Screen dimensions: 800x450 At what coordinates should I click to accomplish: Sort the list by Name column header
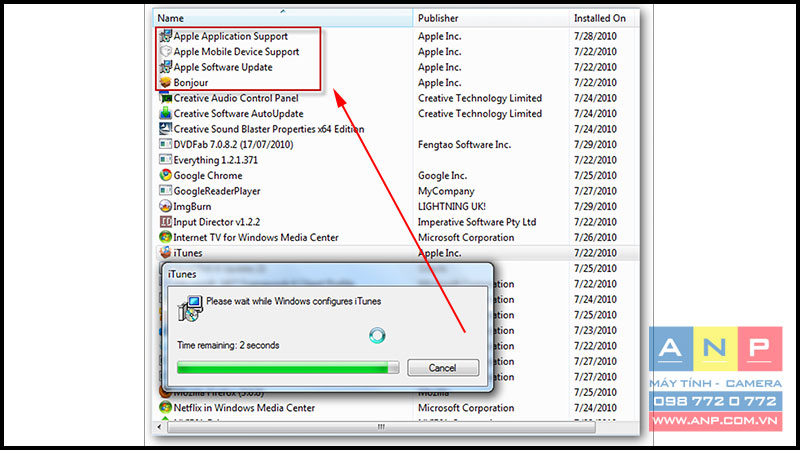coord(283,18)
